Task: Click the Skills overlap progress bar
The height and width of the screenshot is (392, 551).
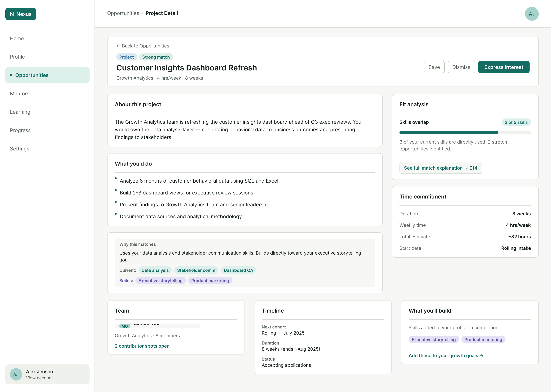Action: [465, 132]
